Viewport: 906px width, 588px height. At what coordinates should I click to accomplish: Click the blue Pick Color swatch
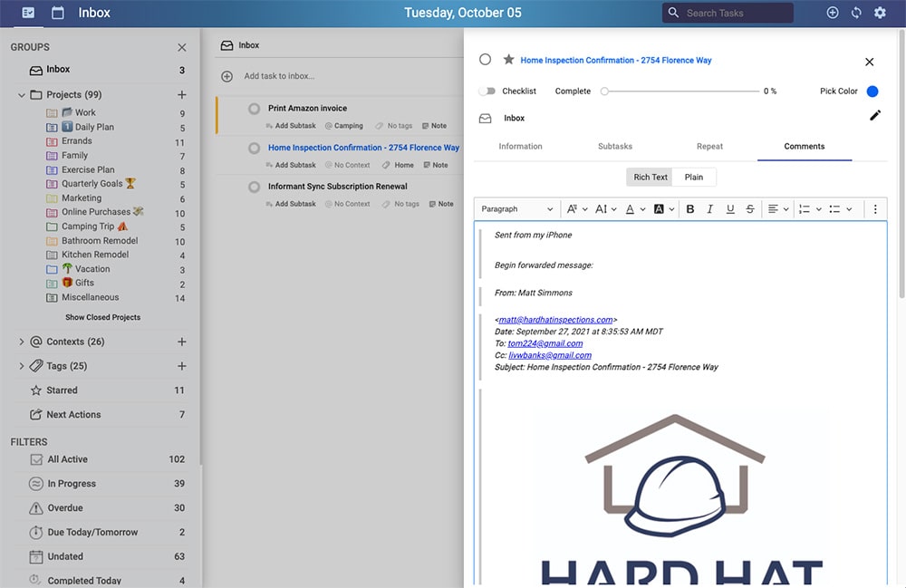point(872,92)
